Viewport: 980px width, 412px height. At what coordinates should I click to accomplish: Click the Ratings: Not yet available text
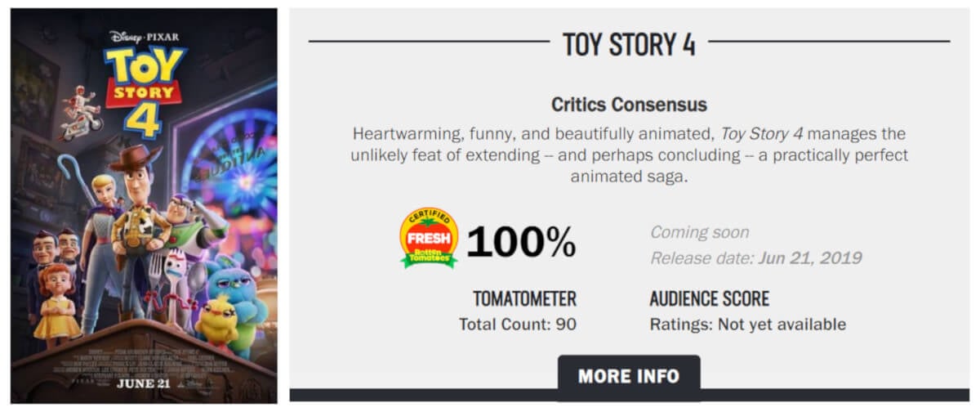coord(747,325)
